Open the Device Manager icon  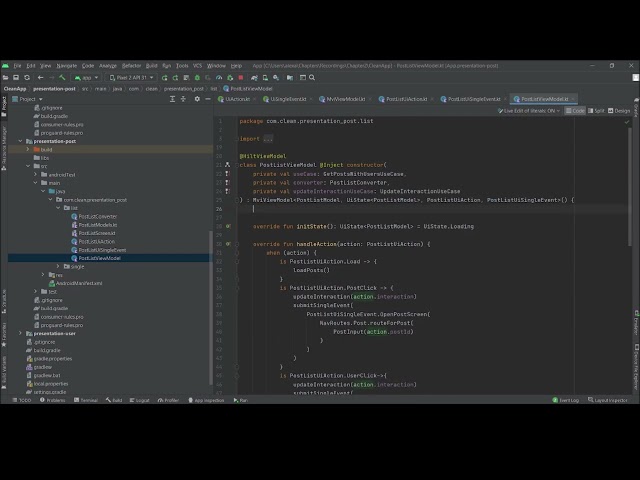[x=265, y=78]
